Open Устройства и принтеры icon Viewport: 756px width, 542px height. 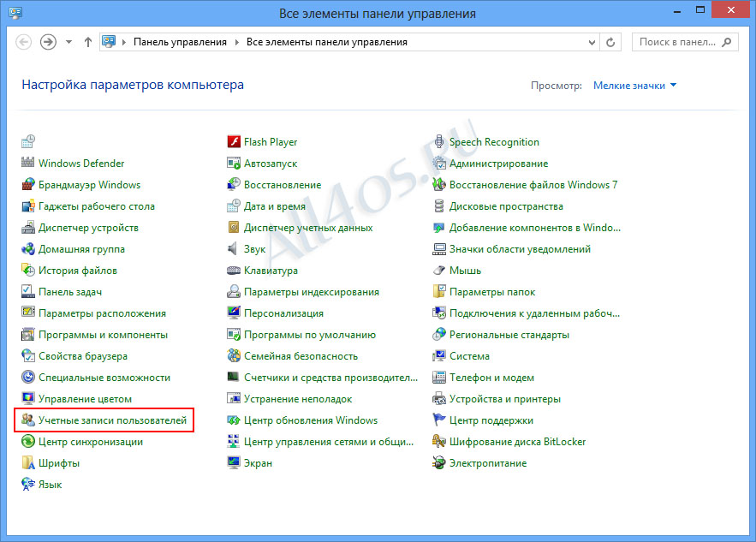[439, 398]
